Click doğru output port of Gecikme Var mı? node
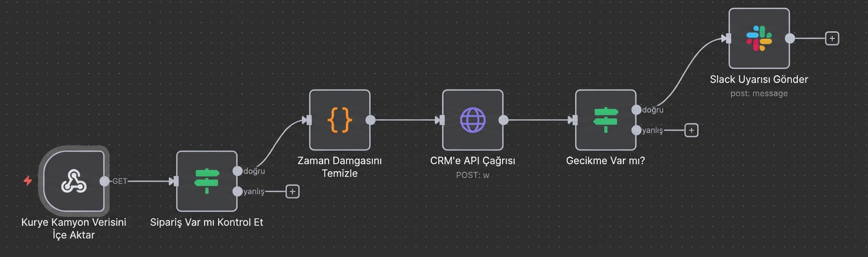 click(x=636, y=110)
